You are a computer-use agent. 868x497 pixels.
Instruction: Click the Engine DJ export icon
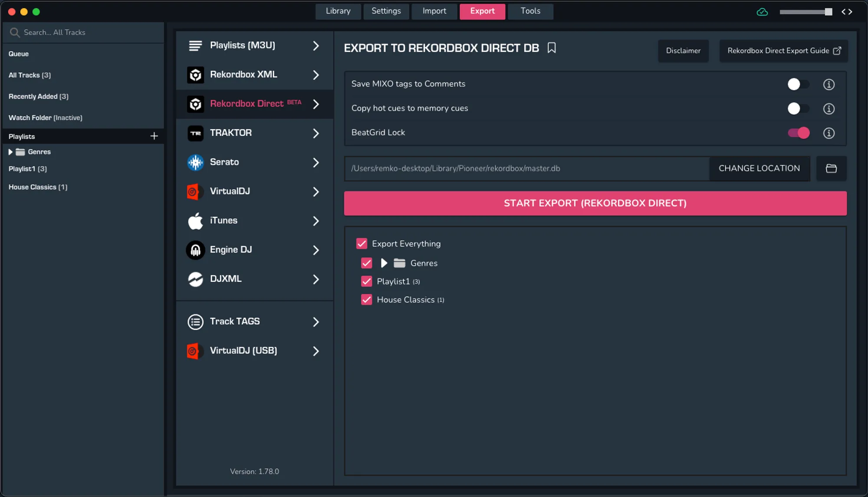coord(195,250)
